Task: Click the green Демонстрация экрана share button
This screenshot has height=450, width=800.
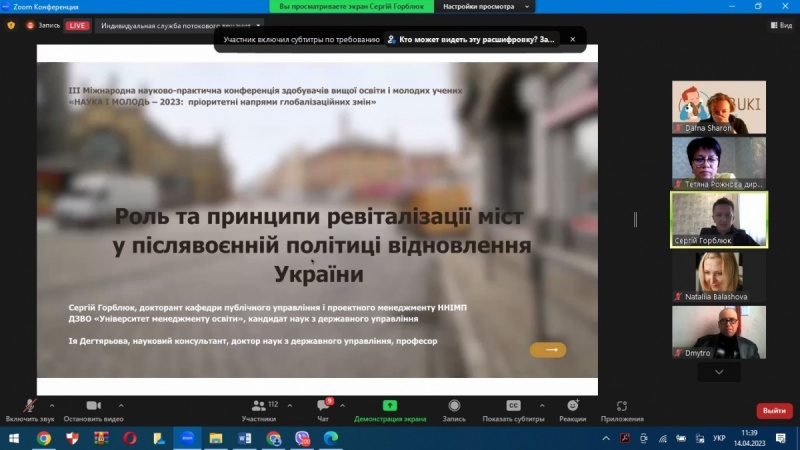Action: click(x=390, y=407)
